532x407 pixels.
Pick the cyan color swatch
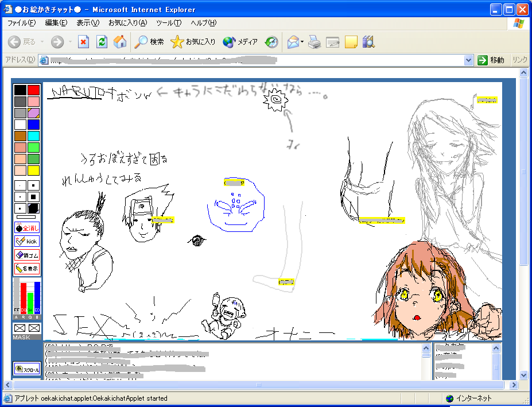pos(34,136)
